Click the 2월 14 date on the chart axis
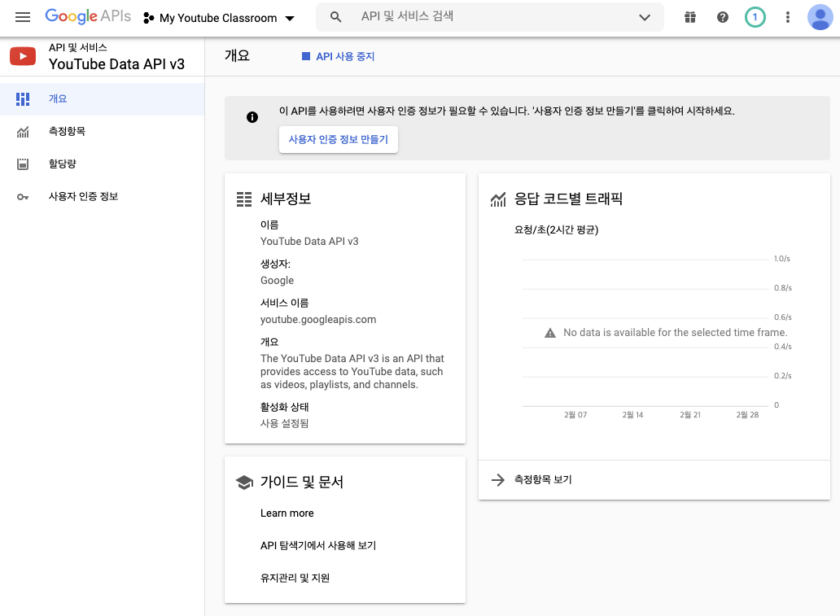 (632, 414)
